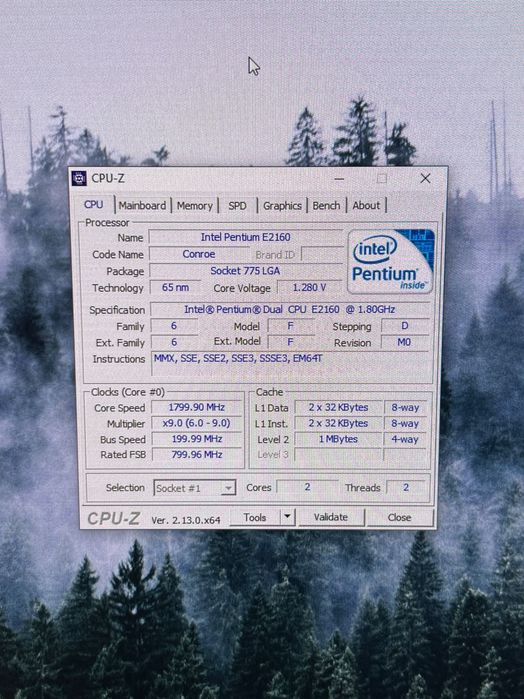Click the Level 2 4-way field
524x699 pixels.
pyautogui.click(x=405, y=439)
